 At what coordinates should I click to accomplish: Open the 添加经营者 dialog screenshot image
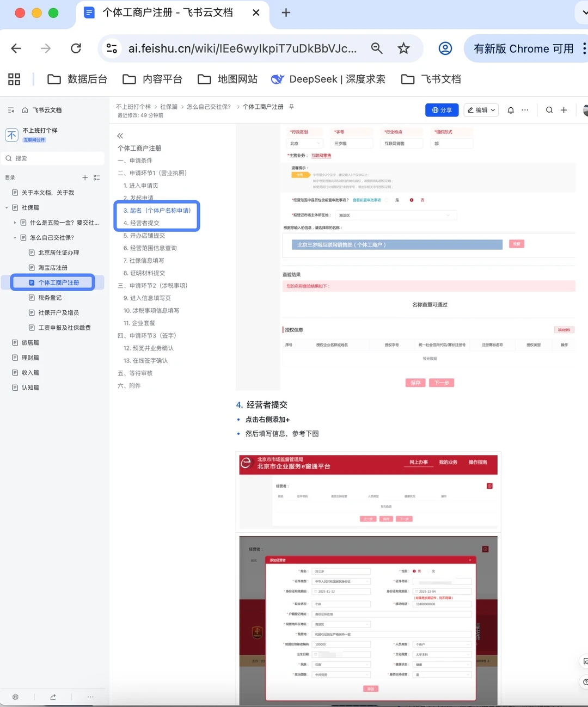point(369,620)
